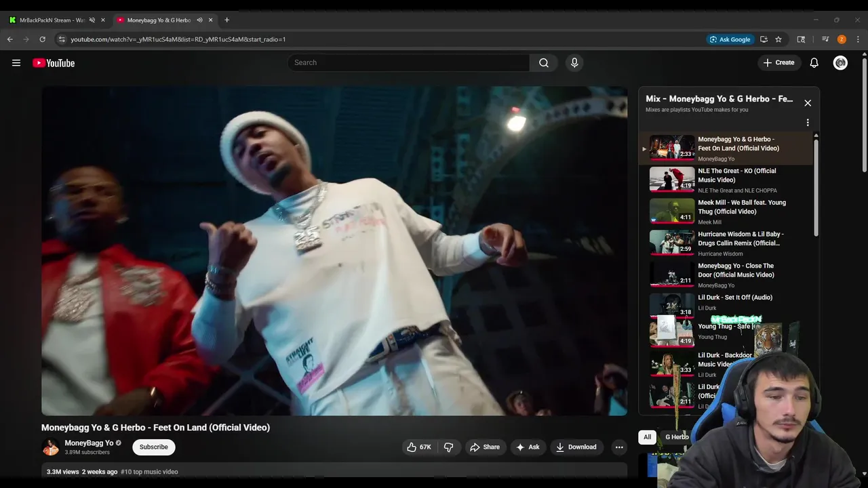The height and width of the screenshot is (488, 868).
Task: Install app icon in address bar
Action: coord(764,39)
